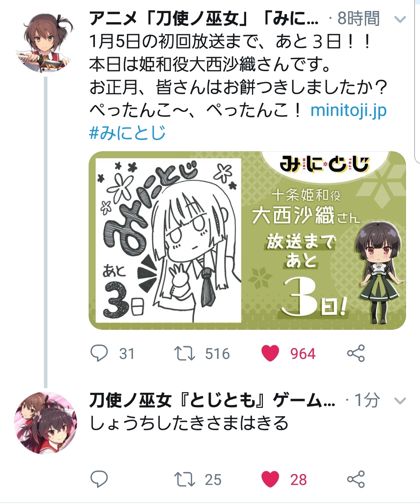The image size is (420, 504).
Task: Open the 刀使ノ巫女『とじとも』 account name
Action: point(212,400)
